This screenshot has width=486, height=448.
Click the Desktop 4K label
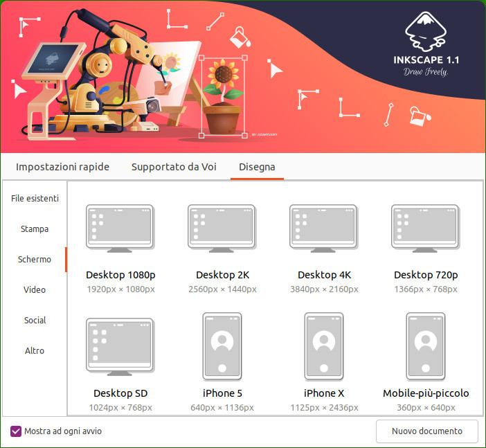(324, 275)
